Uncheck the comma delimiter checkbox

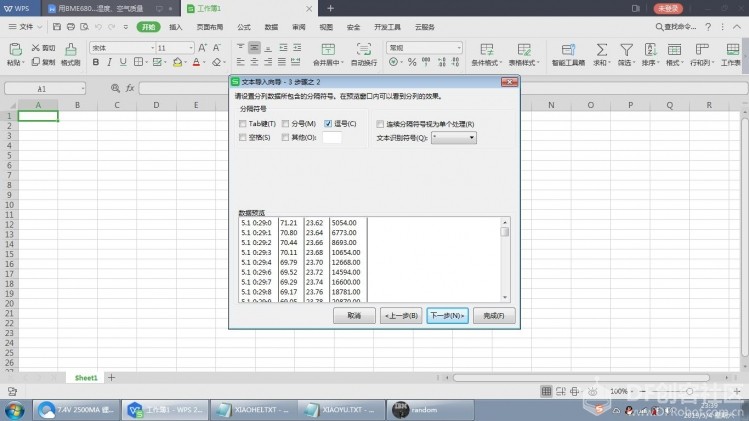[x=328, y=124]
